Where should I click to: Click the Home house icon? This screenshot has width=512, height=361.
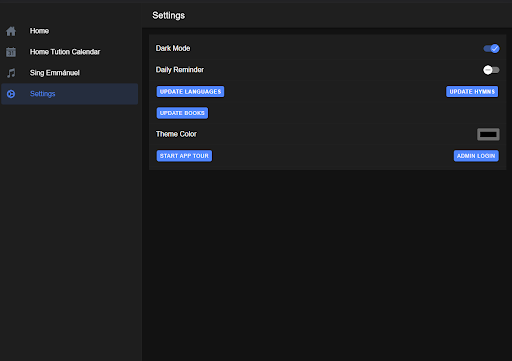point(11,31)
